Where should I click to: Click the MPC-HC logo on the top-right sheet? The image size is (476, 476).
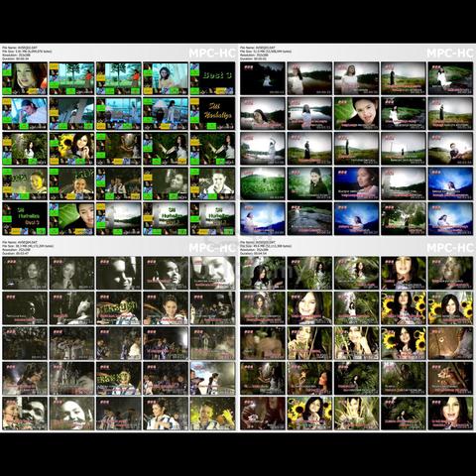450,53
